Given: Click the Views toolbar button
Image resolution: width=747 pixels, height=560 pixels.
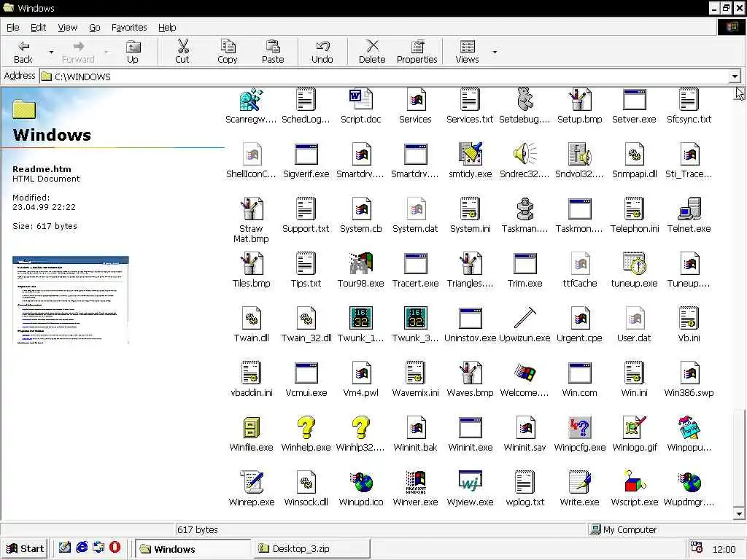Looking at the screenshot, I should pyautogui.click(x=468, y=52).
